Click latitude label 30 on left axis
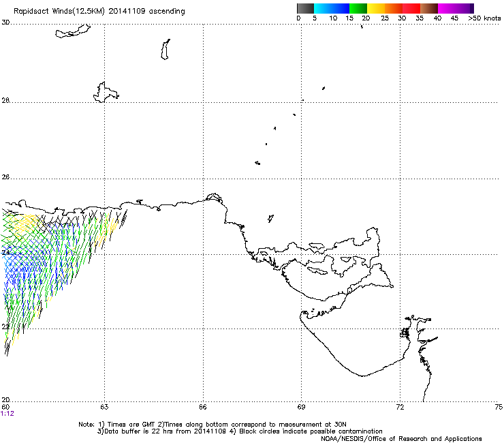The width and height of the screenshot is (504, 443). 5,22
